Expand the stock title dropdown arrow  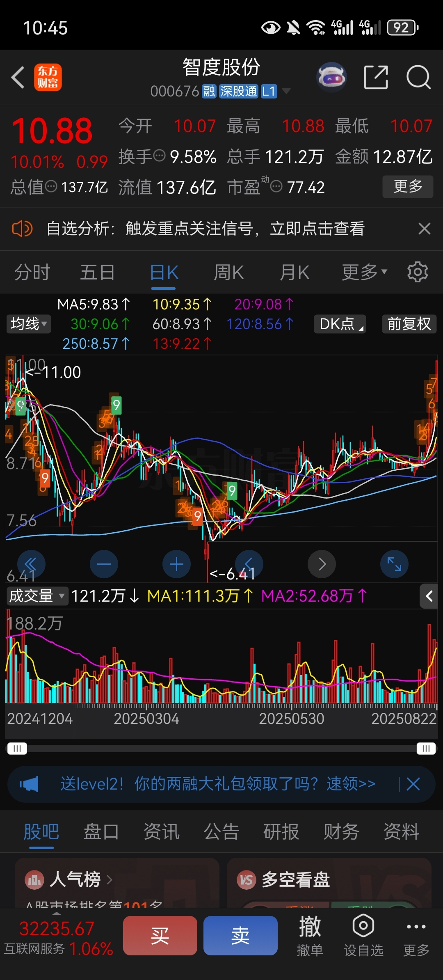[286, 91]
